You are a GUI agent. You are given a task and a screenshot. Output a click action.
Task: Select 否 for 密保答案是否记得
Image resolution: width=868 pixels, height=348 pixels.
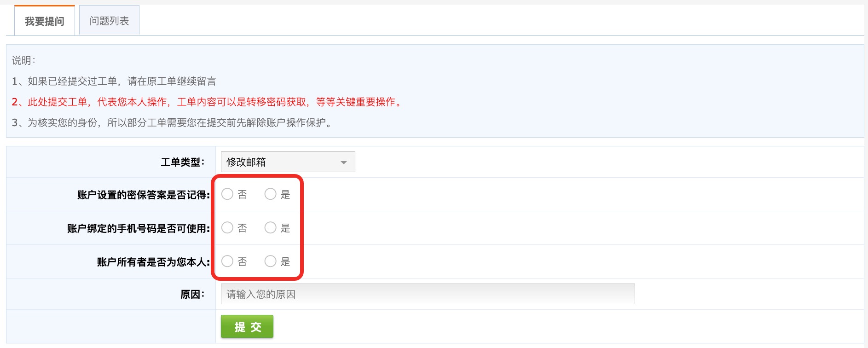(227, 194)
